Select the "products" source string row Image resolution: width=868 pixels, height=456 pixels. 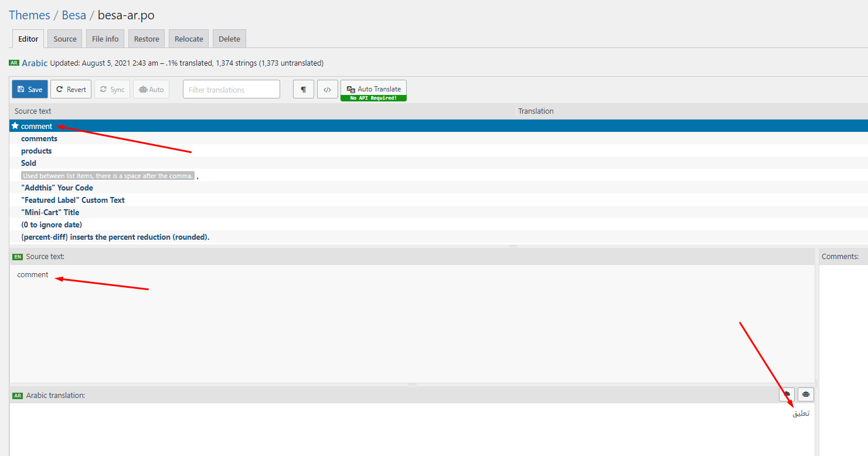coord(36,151)
